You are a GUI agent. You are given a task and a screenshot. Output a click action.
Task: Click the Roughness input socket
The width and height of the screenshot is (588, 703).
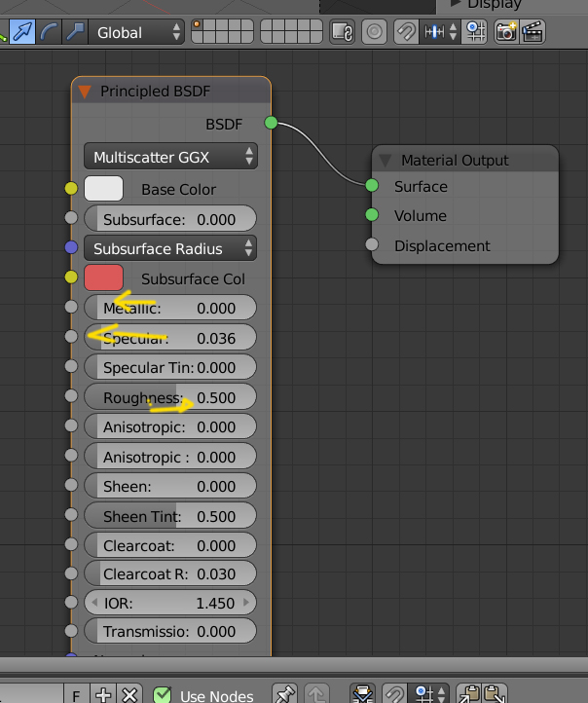point(71,396)
